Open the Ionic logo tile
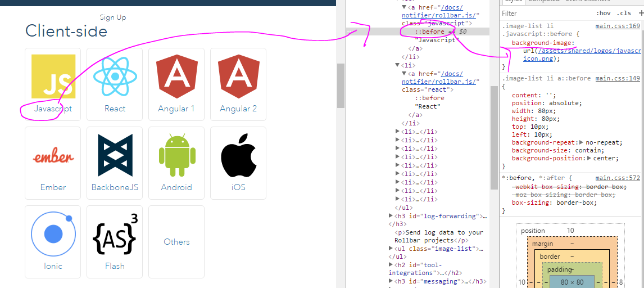Viewport: 644px width, 288px height. click(x=53, y=234)
